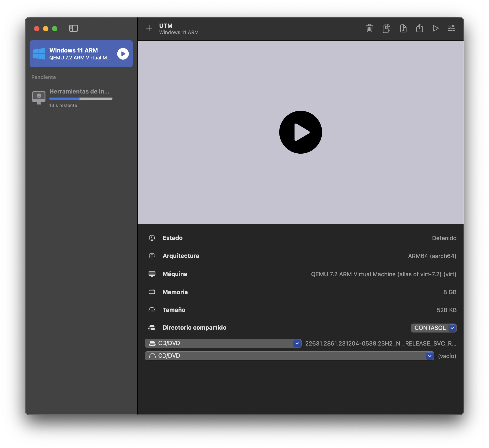Minimize the UTM window with yellow button
Image resolution: width=489 pixels, height=448 pixels.
[x=45, y=29]
